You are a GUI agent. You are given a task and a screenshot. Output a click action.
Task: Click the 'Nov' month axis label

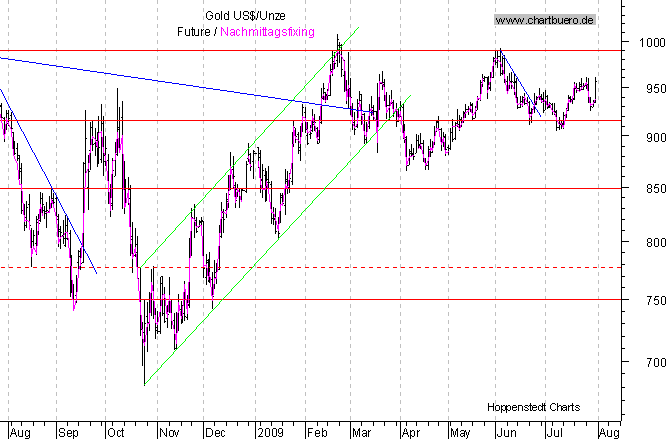[169, 433]
